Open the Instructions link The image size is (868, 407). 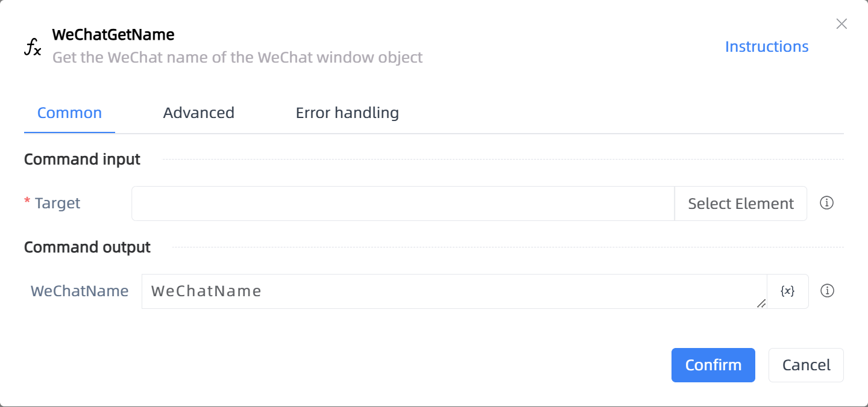tap(767, 46)
